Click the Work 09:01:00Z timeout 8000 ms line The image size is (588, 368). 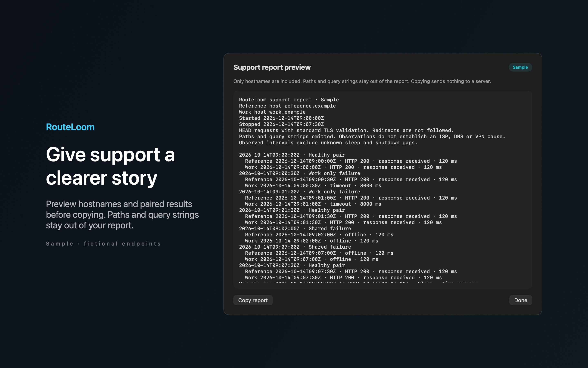point(313,204)
